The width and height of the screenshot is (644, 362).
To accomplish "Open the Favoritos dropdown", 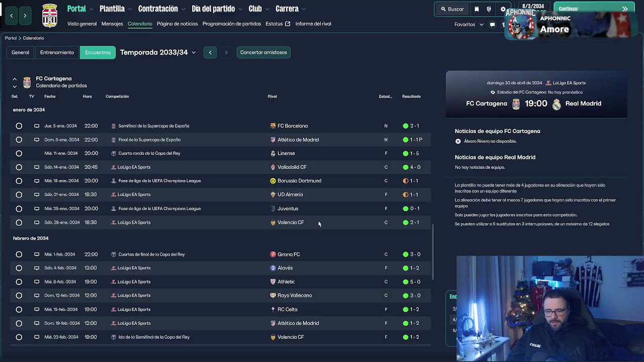I will click(469, 24).
